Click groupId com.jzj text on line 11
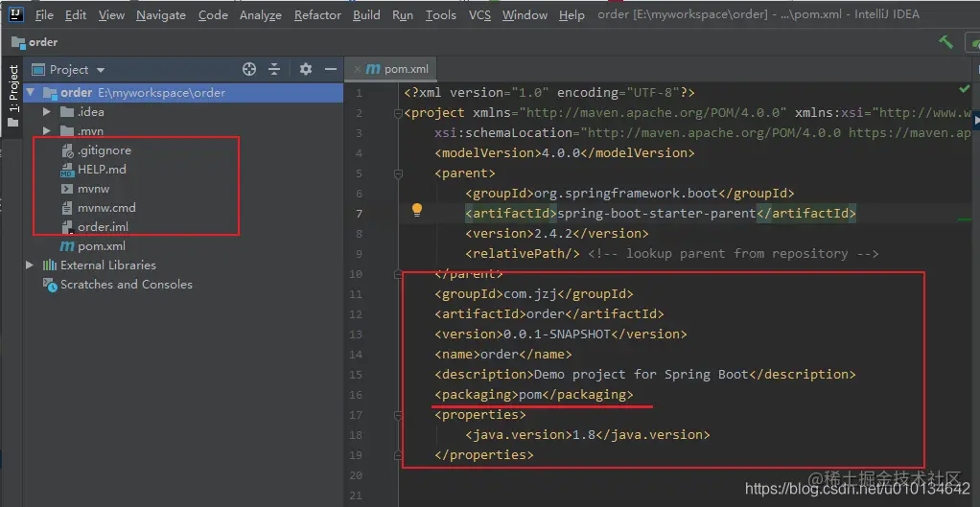Viewport: 980px width, 507px height. click(534, 293)
